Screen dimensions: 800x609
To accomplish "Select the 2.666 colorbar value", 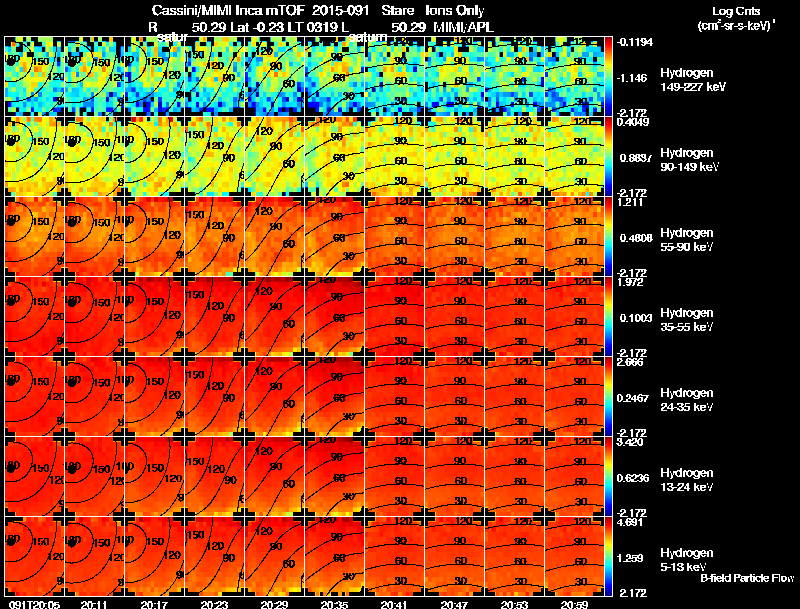I will click(631, 363).
